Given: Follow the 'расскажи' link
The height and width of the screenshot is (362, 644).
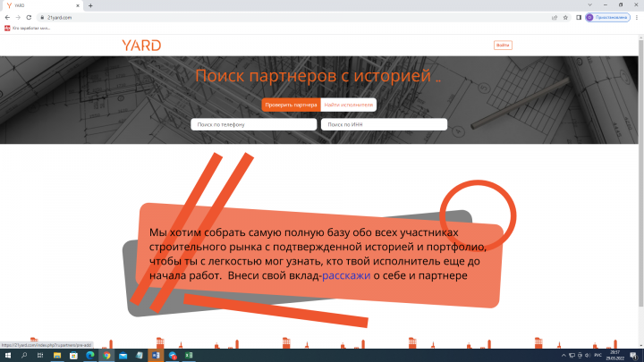Looking at the screenshot, I should coord(346,275).
